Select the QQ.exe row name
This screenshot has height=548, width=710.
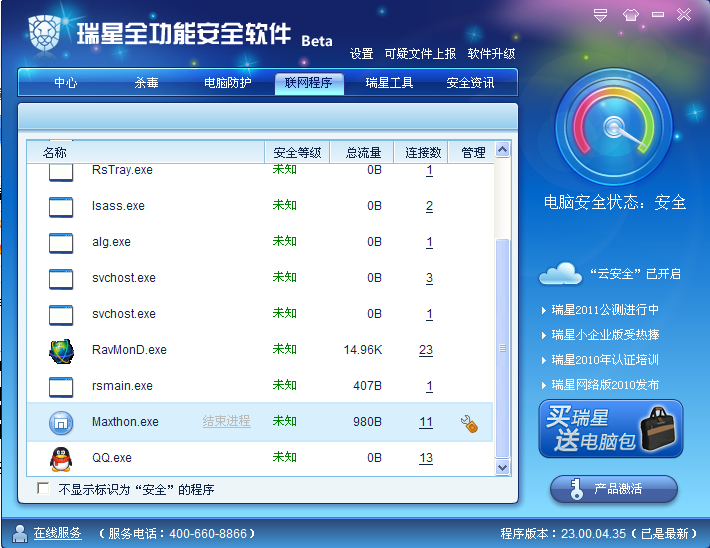pyautogui.click(x=112, y=458)
